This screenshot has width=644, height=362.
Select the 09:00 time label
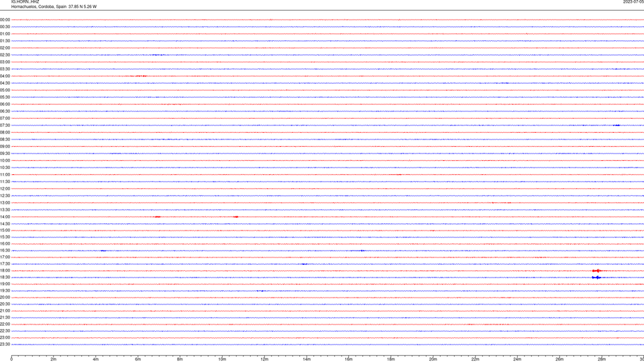pos(5,147)
